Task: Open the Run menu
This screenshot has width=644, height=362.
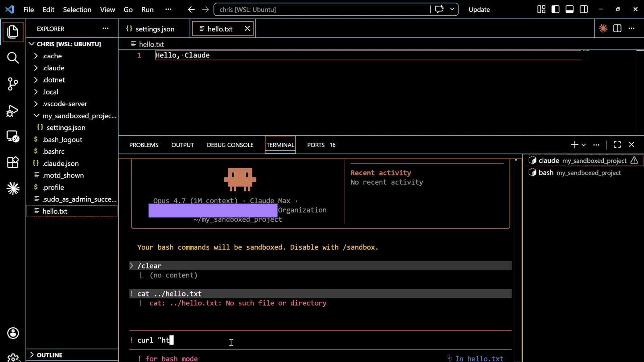Action: pos(147,9)
